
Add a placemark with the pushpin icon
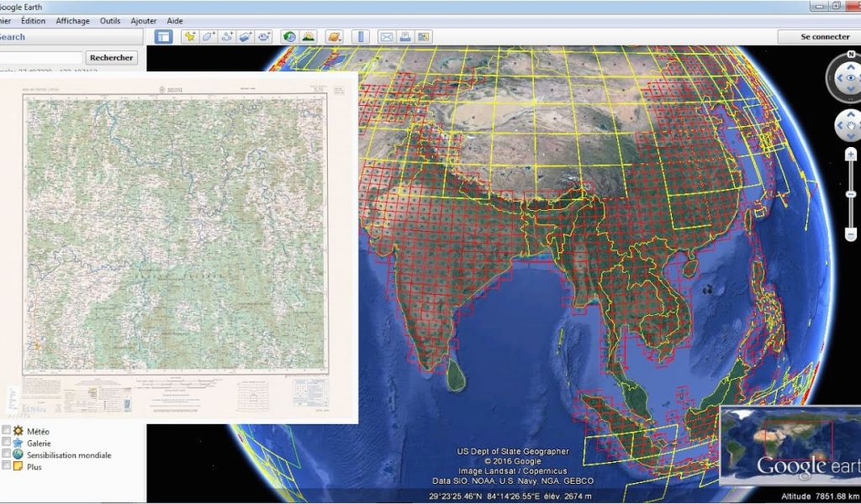(190, 37)
